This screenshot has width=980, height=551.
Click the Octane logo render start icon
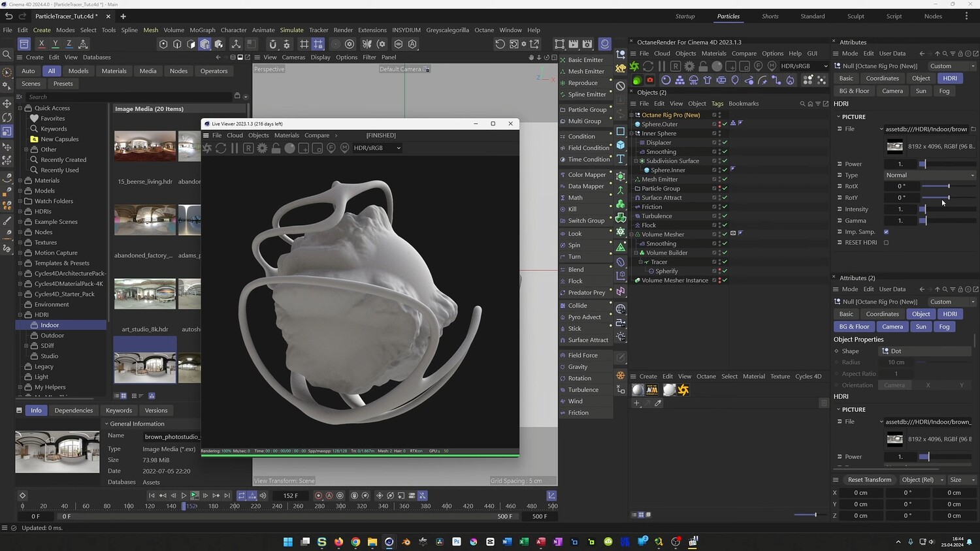click(x=634, y=66)
